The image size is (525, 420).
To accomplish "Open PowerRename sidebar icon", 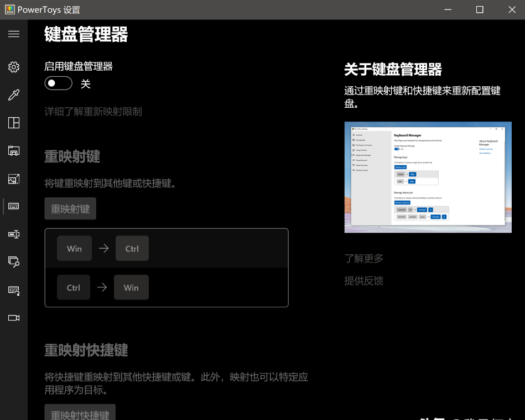I will point(14,234).
